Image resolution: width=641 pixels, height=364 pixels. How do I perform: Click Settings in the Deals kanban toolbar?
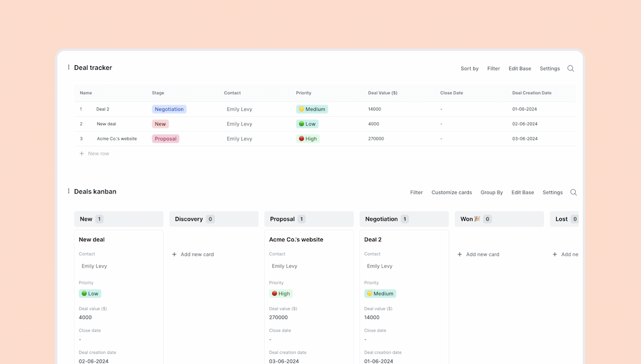(x=553, y=192)
